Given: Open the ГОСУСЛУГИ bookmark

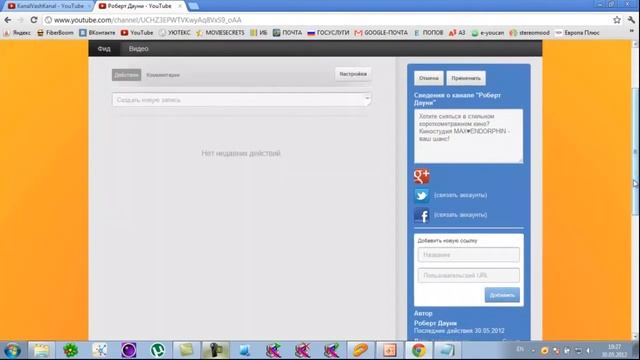Looking at the screenshot, I should (328, 33).
